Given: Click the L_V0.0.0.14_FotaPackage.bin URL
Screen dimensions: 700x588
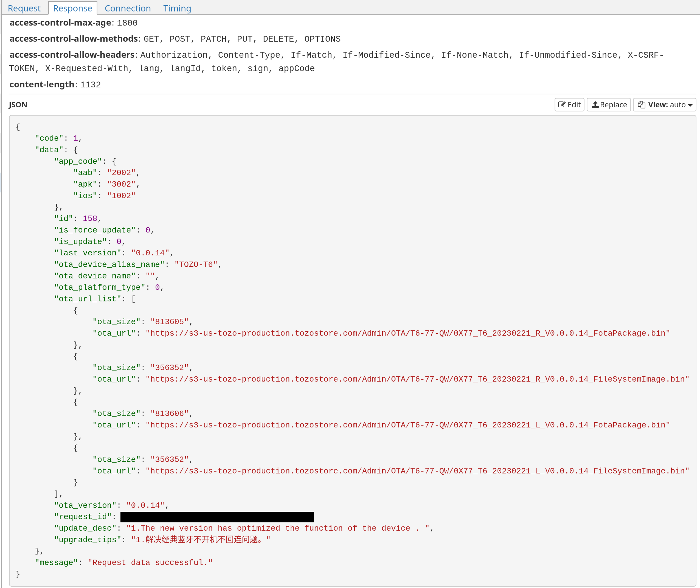Looking at the screenshot, I should point(408,425).
